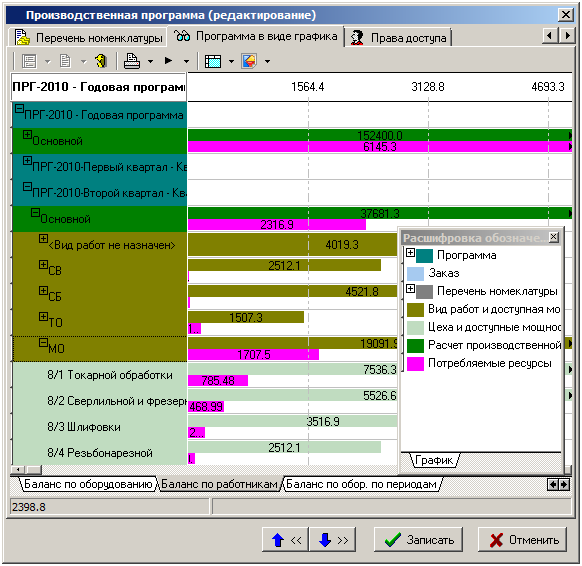
Task: Select magenta Потребляемые ресурсы color swatch
Action: coord(415,364)
